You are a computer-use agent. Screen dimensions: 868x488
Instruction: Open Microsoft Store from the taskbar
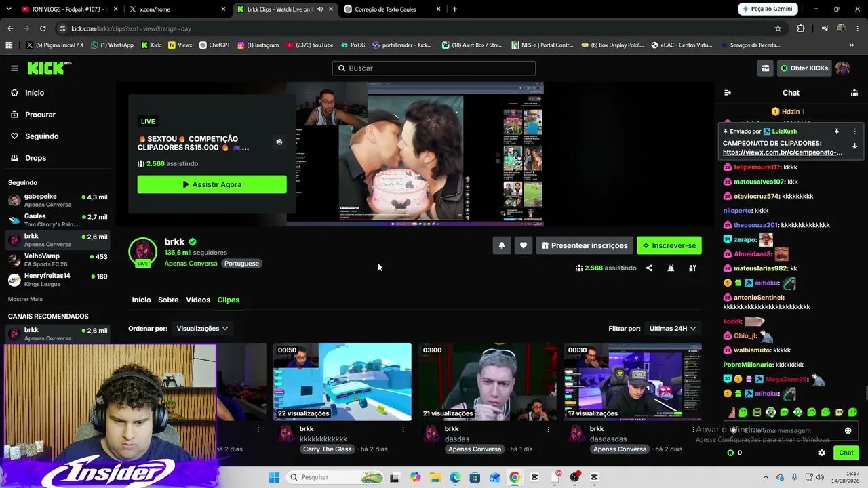click(475, 477)
